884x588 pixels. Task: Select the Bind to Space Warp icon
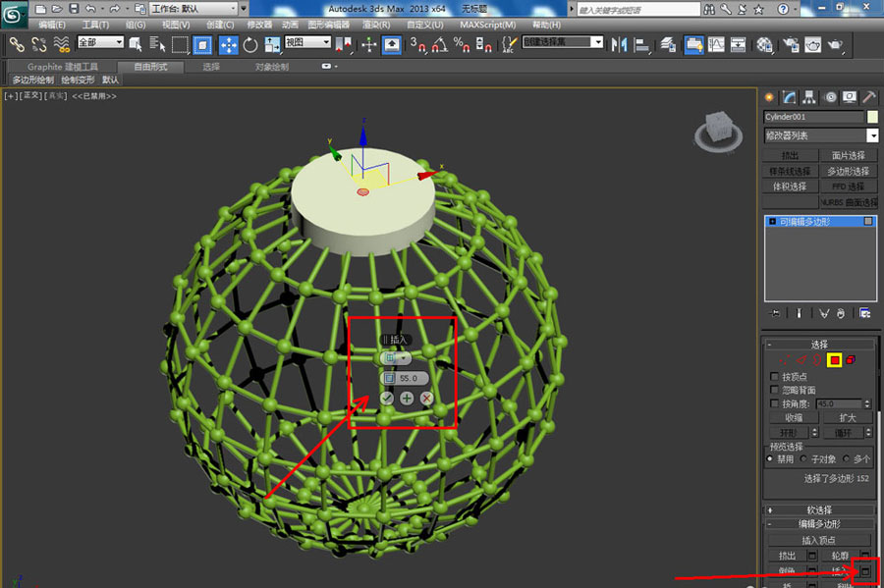pyautogui.click(x=62, y=44)
